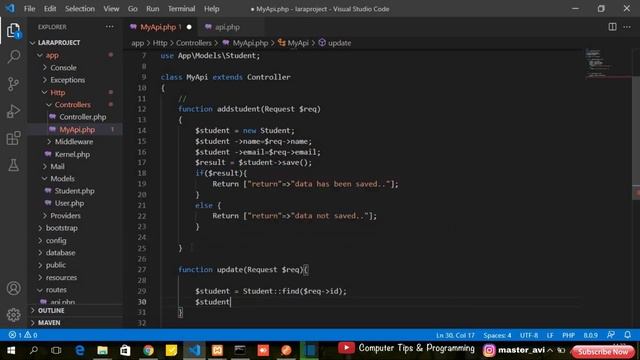Split the editor to the right
Screen dimensions: 640x360
tap(612, 27)
